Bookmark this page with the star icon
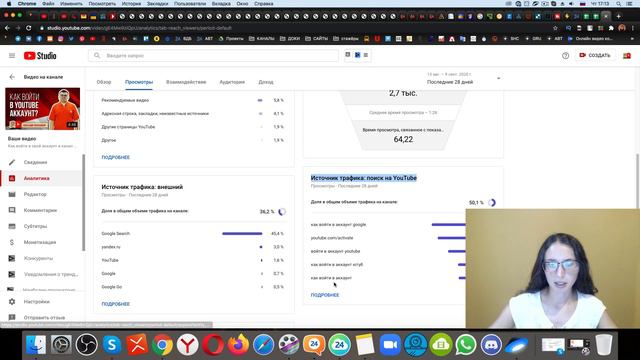 point(555,28)
